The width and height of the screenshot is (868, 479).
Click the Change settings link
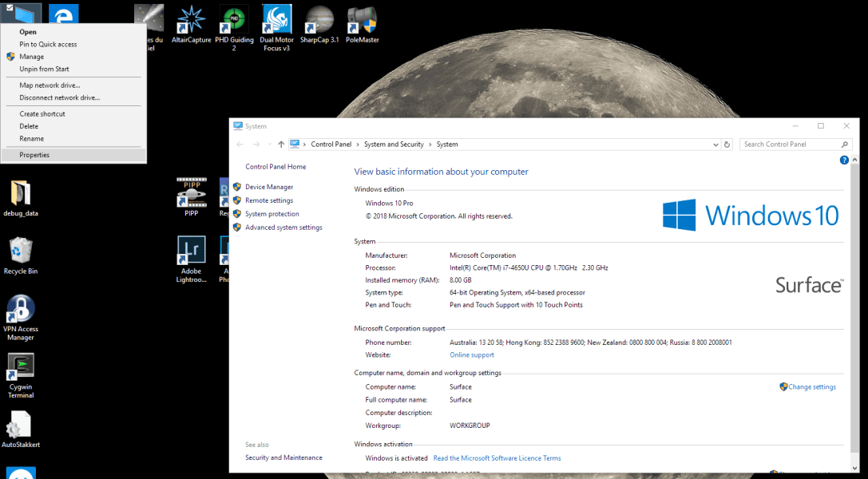tap(812, 386)
